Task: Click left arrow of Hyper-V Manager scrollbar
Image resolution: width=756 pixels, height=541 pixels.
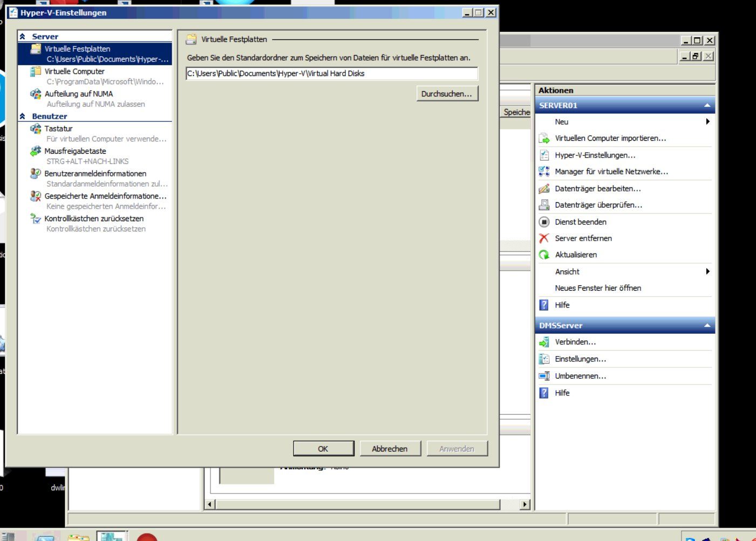Action: tap(210, 504)
